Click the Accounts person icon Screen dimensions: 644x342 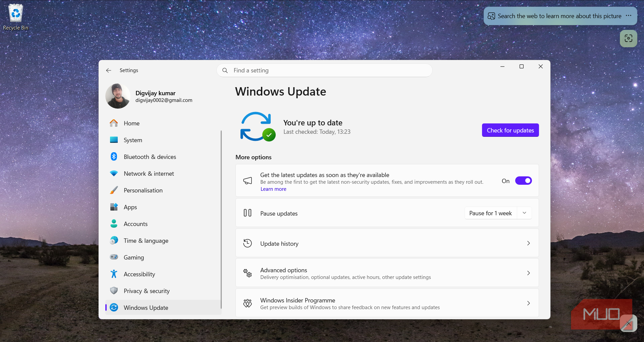point(114,224)
